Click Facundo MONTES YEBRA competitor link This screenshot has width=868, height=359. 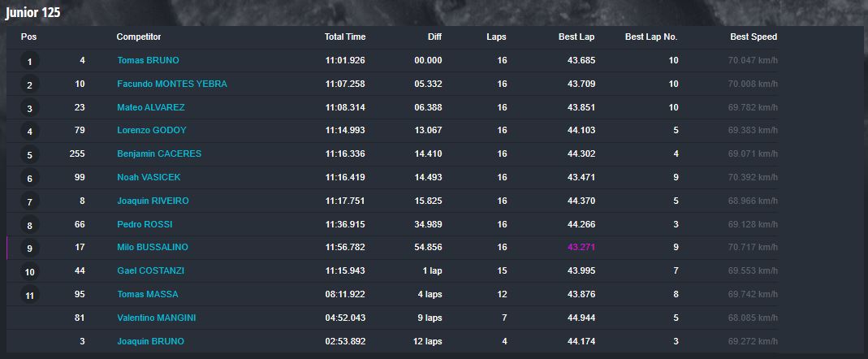coord(172,84)
